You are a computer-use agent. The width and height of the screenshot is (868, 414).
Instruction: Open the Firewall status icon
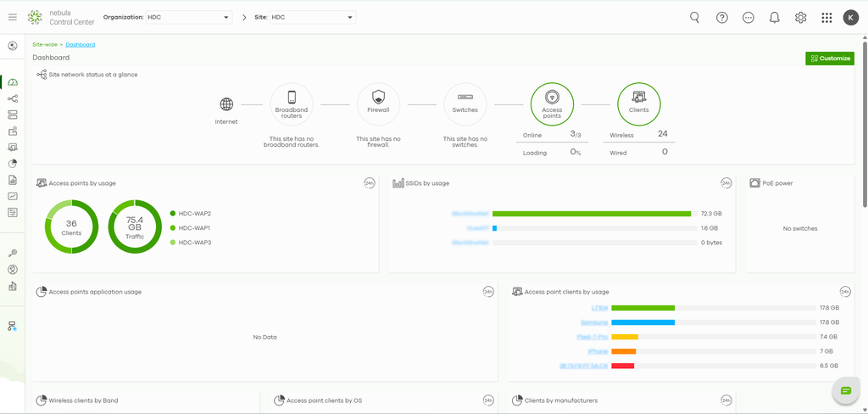coord(378,104)
